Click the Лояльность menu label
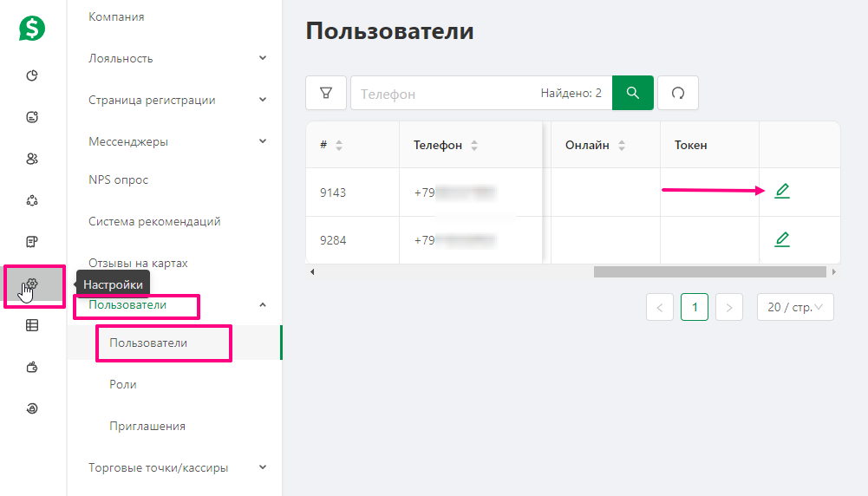868x496 pixels. 121,58
